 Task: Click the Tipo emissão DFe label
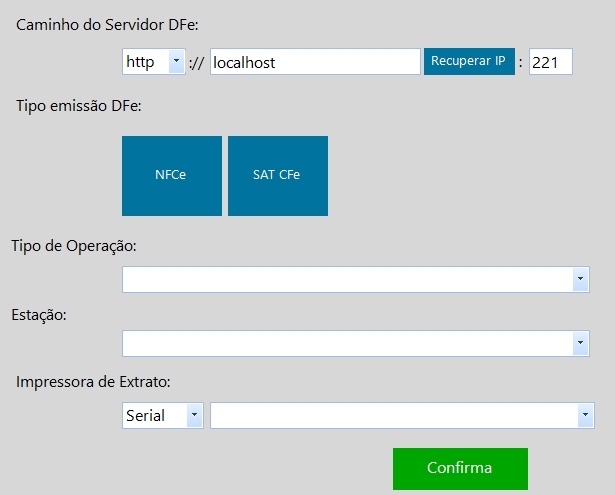[78, 106]
